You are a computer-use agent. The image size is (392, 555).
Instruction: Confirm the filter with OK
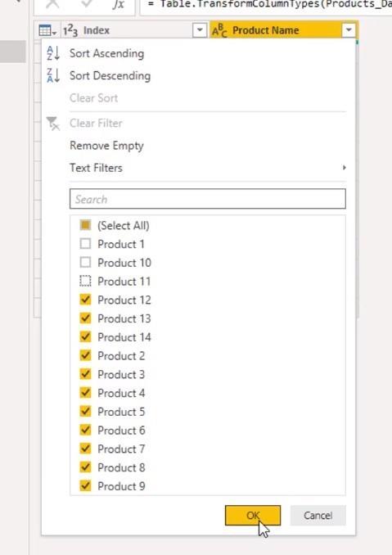point(253,516)
